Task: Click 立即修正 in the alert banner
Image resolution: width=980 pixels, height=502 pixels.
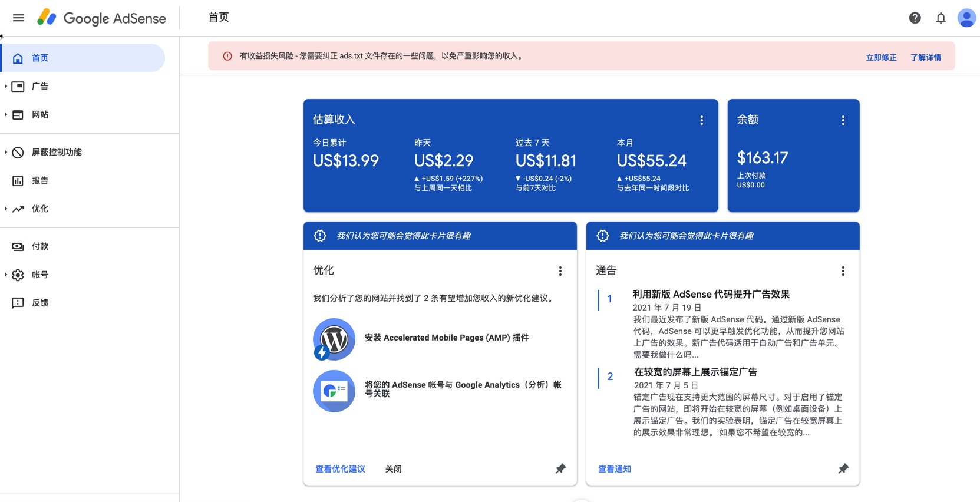Action: point(881,58)
